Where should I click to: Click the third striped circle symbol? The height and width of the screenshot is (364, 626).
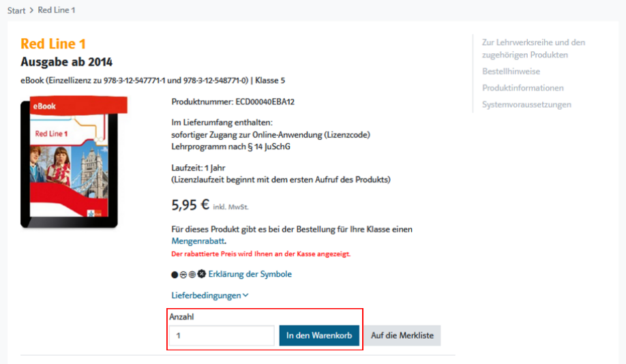[192, 275]
